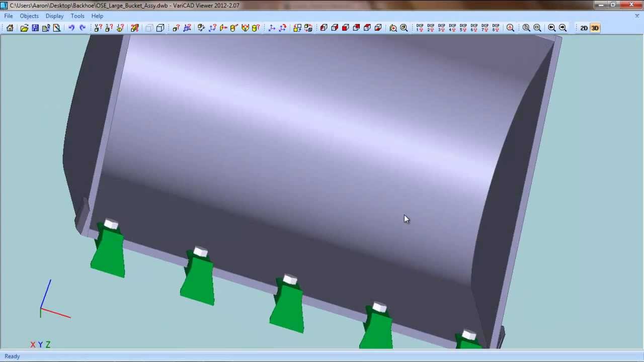The width and height of the screenshot is (644, 362).
Task: Save file with the floppy disk icon
Action: tap(35, 28)
